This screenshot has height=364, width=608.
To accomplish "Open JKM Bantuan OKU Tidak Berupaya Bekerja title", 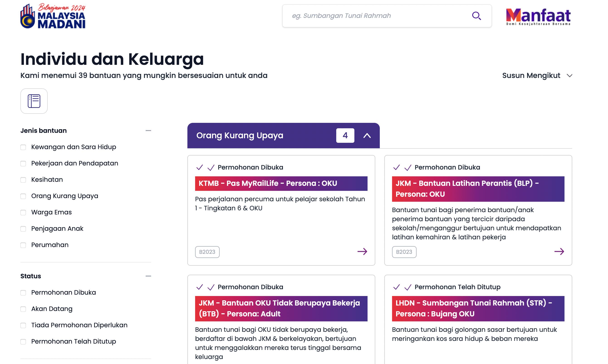I will (x=281, y=308).
